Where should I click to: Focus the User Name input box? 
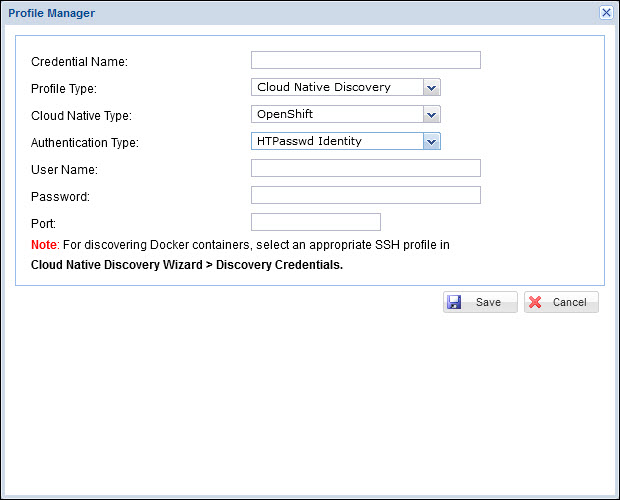coord(365,168)
